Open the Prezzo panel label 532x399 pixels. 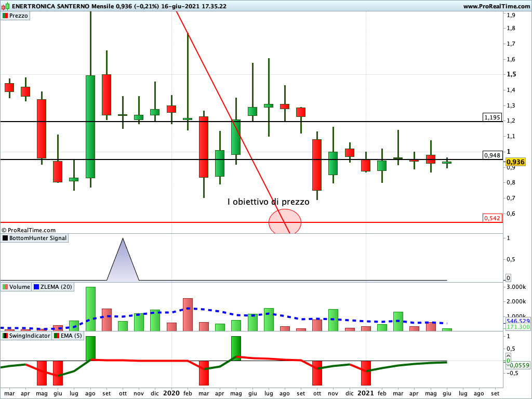(x=18, y=16)
